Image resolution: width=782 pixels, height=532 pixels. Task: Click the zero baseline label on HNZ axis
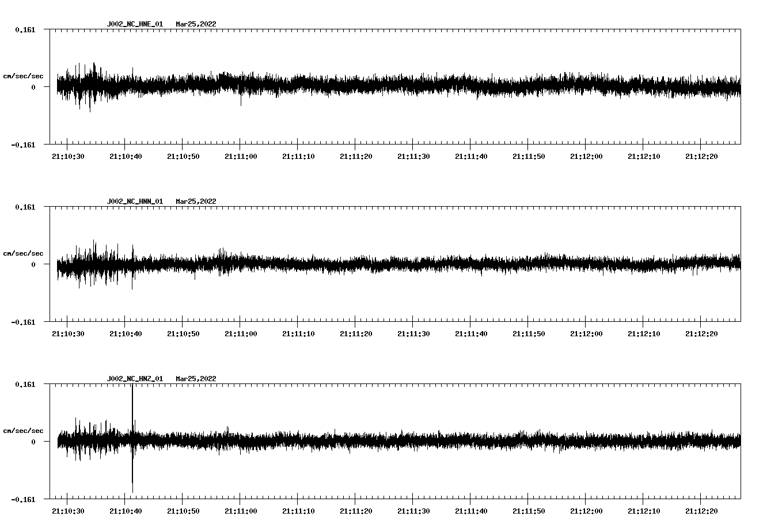(33, 442)
